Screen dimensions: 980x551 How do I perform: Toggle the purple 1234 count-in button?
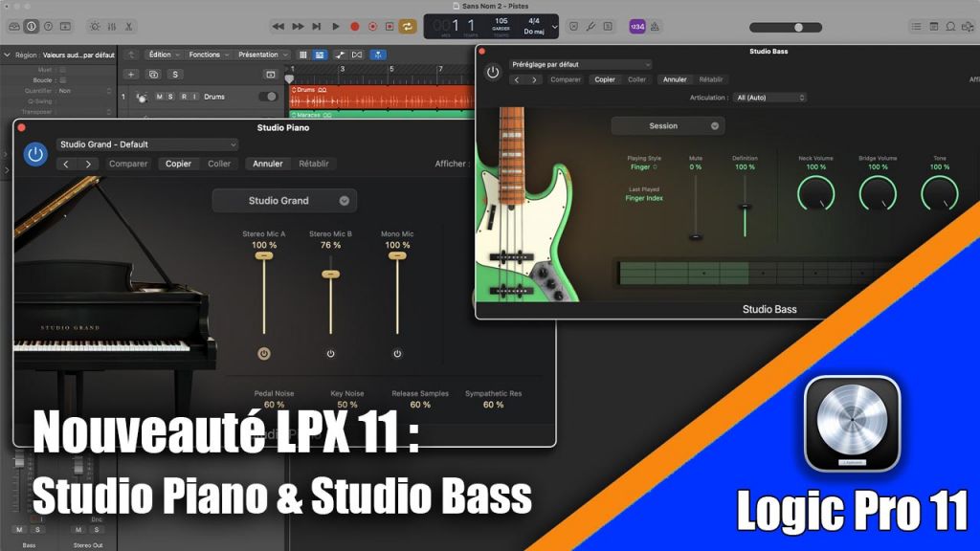636,26
